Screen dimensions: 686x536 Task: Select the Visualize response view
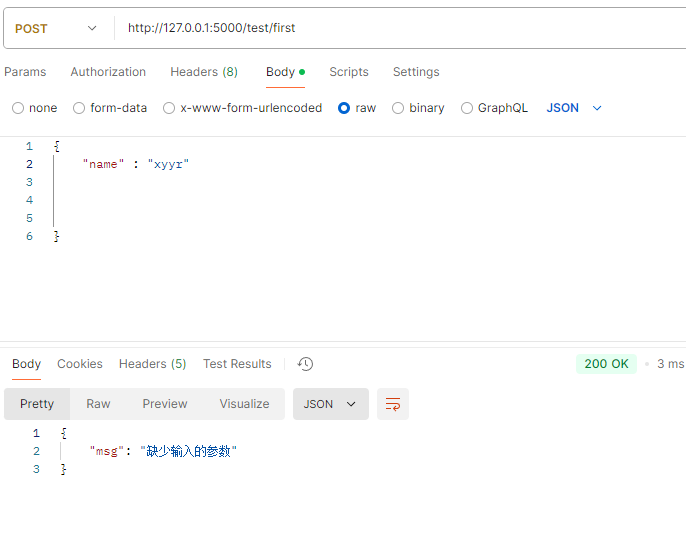pos(244,404)
